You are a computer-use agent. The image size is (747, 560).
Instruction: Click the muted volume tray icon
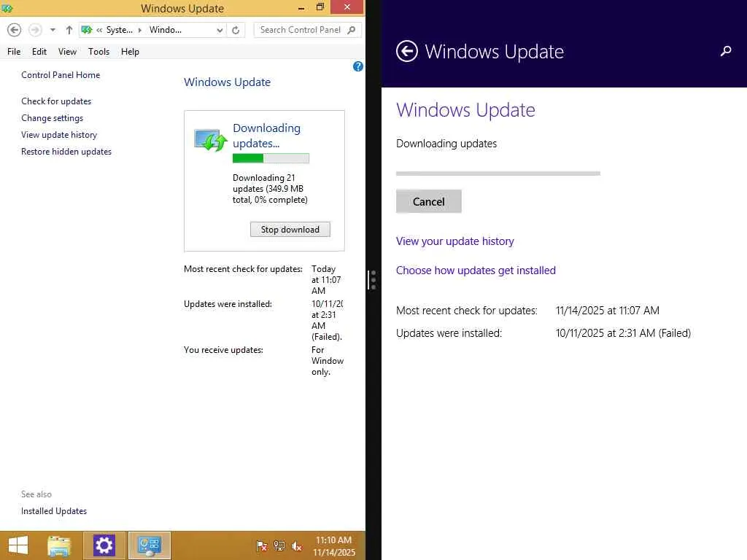[296, 546]
